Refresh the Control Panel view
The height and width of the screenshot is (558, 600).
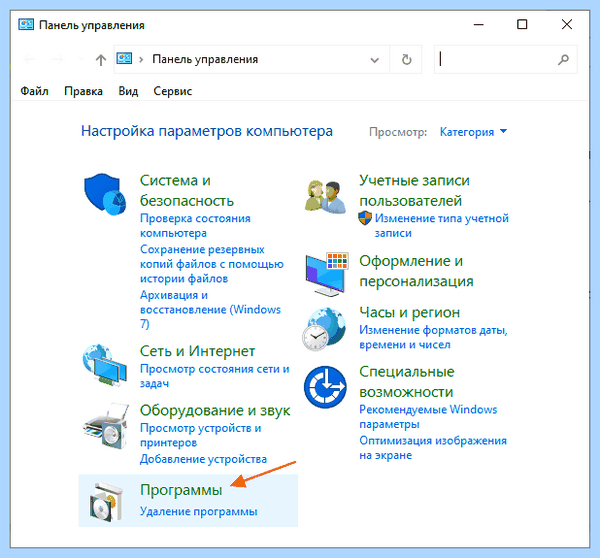[x=406, y=59]
